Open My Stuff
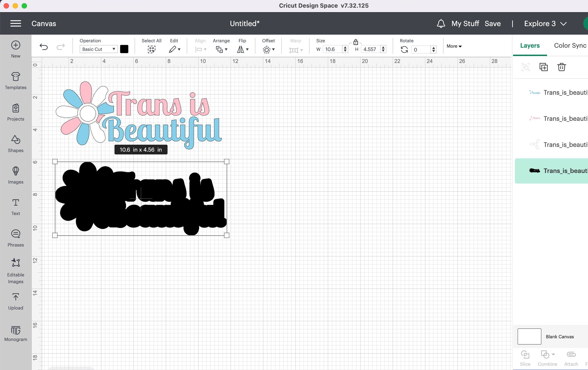 pyautogui.click(x=465, y=23)
